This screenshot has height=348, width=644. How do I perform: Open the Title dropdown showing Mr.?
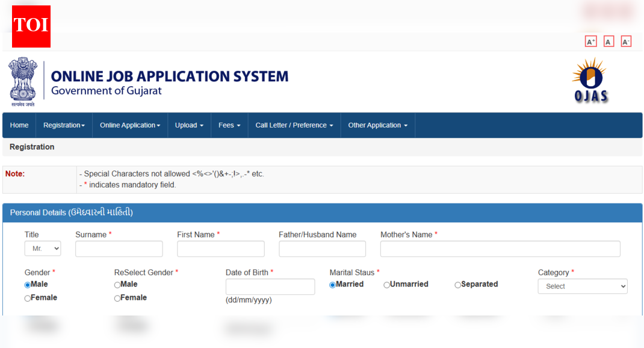click(42, 248)
